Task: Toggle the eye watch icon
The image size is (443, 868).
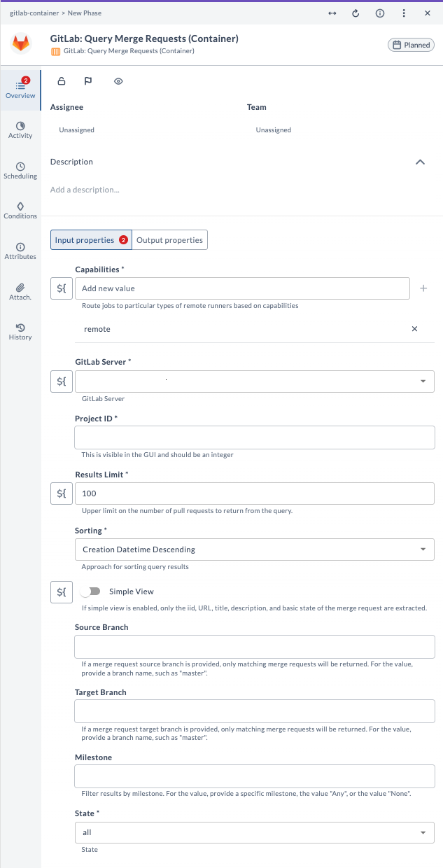Action: coord(118,81)
